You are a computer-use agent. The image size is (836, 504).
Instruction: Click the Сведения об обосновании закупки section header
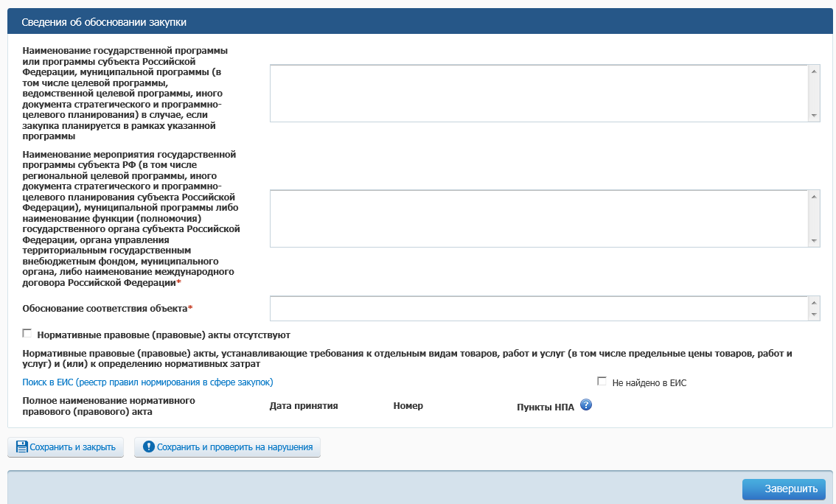click(104, 22)
